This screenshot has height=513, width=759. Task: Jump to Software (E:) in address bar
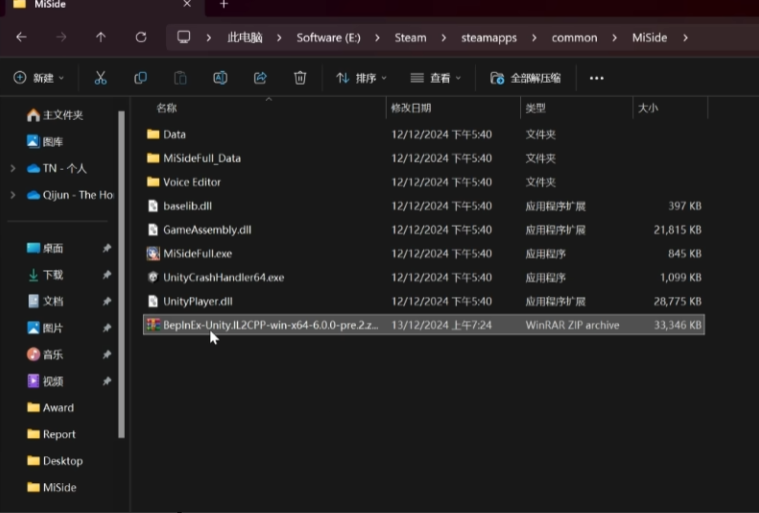[328, 38]
